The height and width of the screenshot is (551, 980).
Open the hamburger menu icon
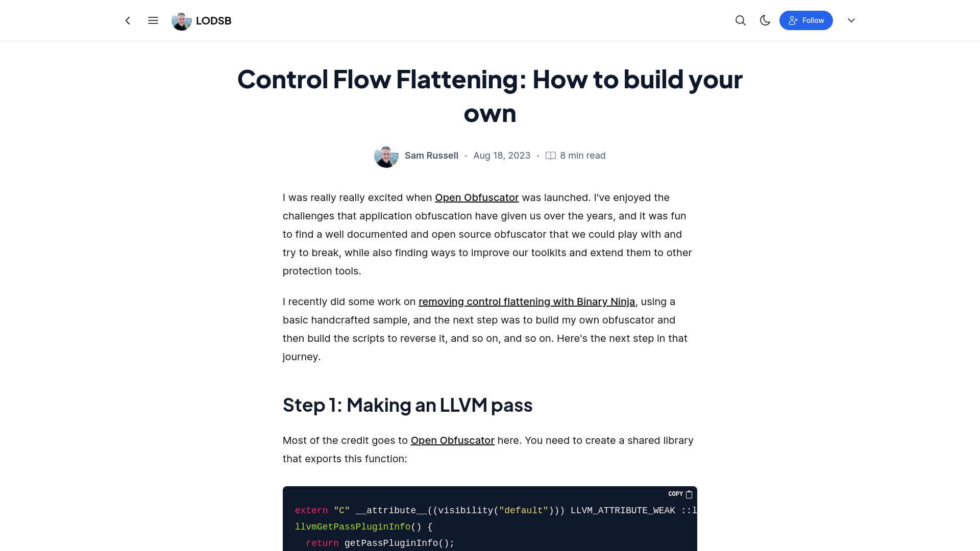pos(153,20)
